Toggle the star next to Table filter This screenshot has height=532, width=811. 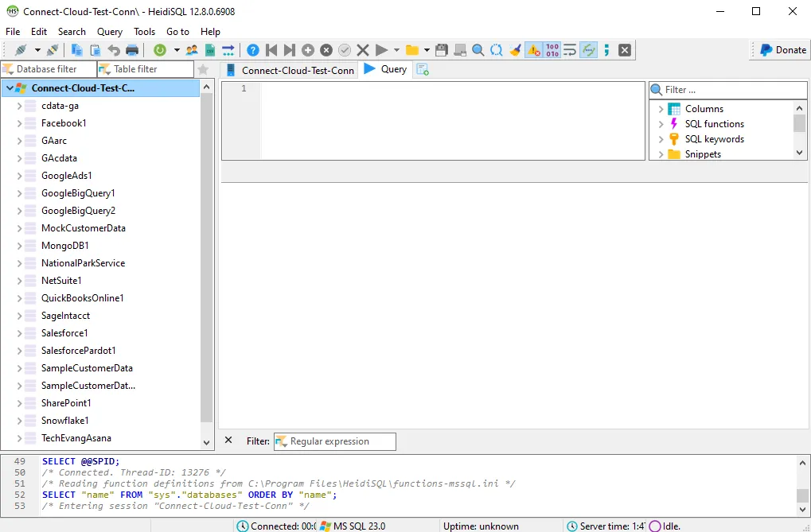point(203,68)
